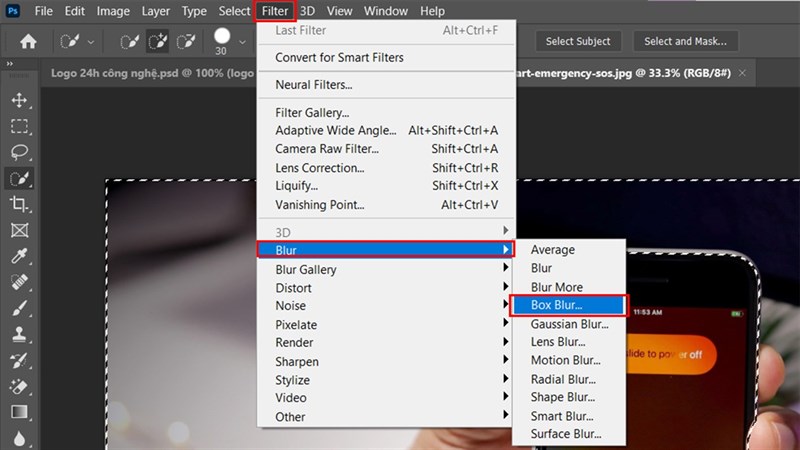The width and height of the screenshot is (800, 450).
Task: Select the Spot Healing Brush tool
Action: point(19,282)
